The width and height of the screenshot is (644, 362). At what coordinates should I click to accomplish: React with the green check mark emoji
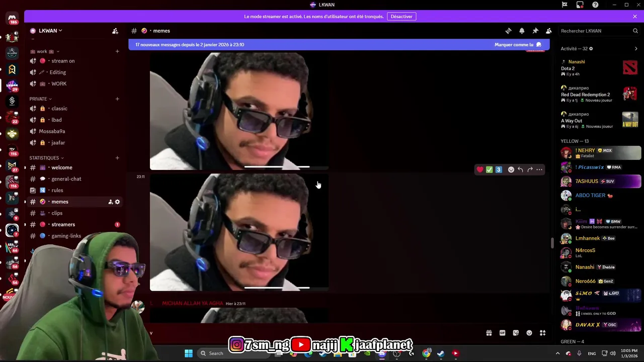[x=489, y=169]
